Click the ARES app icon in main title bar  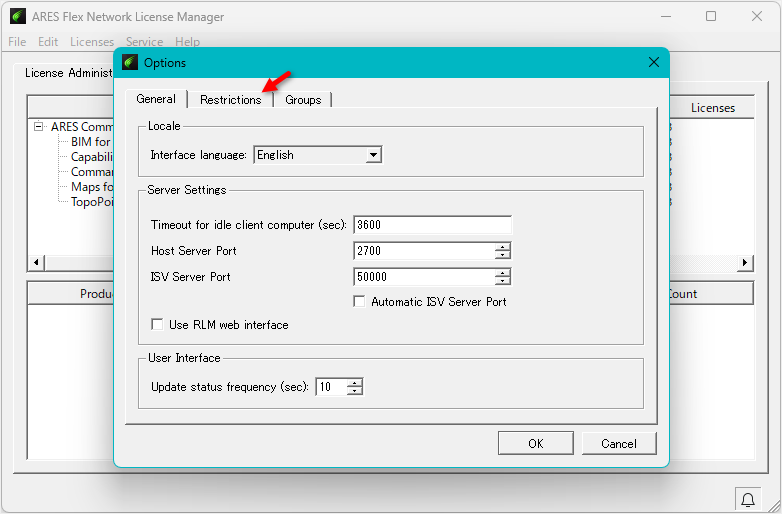click(x=17, y=16)
